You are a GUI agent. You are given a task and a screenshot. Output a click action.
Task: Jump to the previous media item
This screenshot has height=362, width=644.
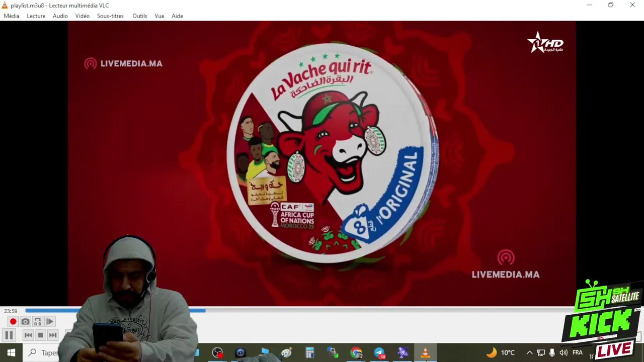(28, 335)
